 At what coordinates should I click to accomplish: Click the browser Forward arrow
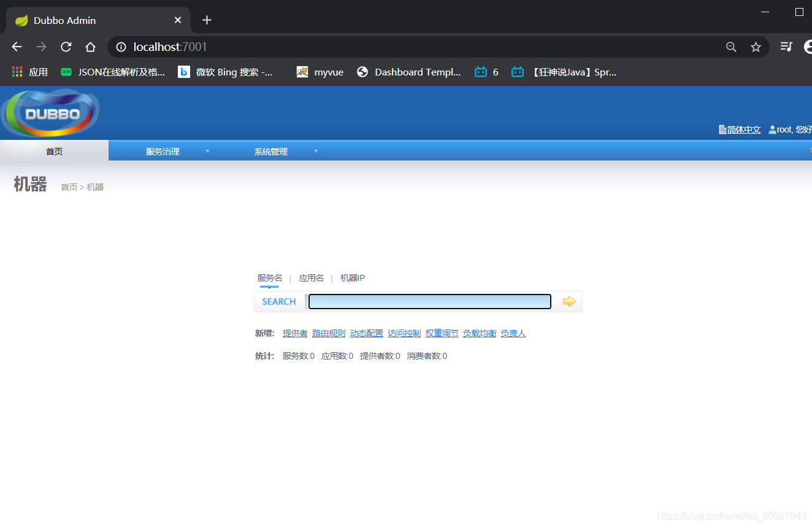point(41,47)
